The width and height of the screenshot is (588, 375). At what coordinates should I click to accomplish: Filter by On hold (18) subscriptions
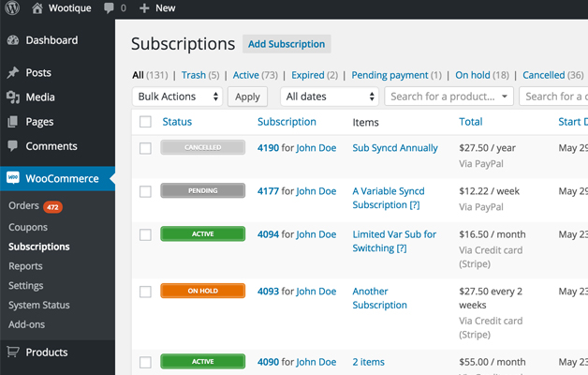point(482,75)
